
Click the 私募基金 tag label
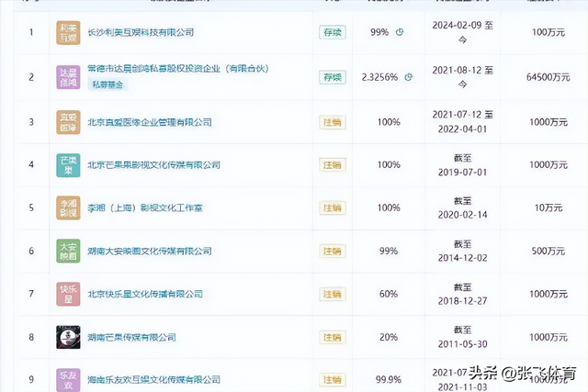coord(107,84)
